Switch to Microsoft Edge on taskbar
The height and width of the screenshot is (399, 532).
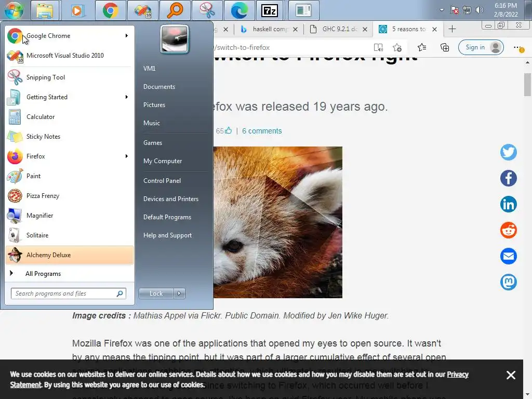coord(239,10)
